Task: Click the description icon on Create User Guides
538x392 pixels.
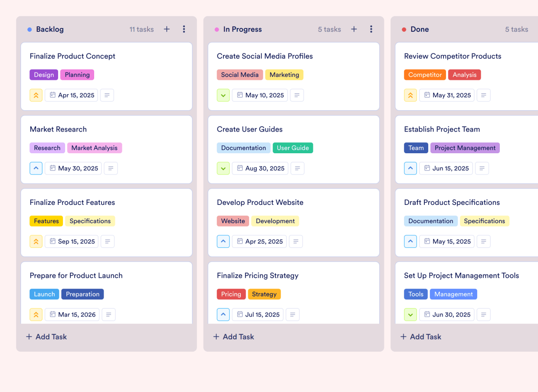Action: coord(297,168)
